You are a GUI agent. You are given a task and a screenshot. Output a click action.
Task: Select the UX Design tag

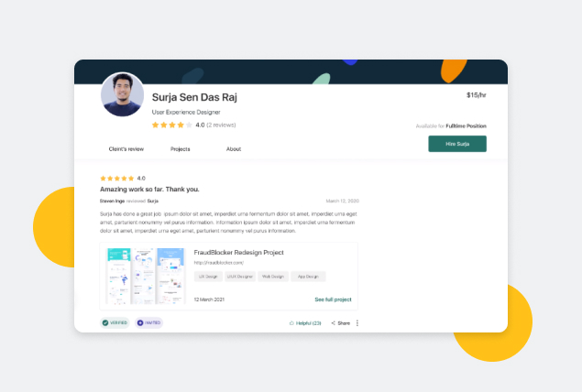(208, 277)
